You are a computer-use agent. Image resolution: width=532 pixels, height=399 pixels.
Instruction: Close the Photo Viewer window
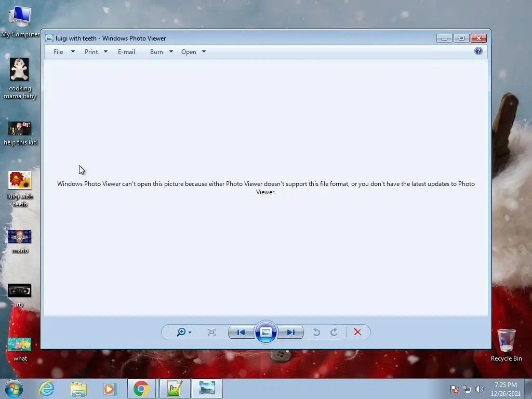(478, 38)
